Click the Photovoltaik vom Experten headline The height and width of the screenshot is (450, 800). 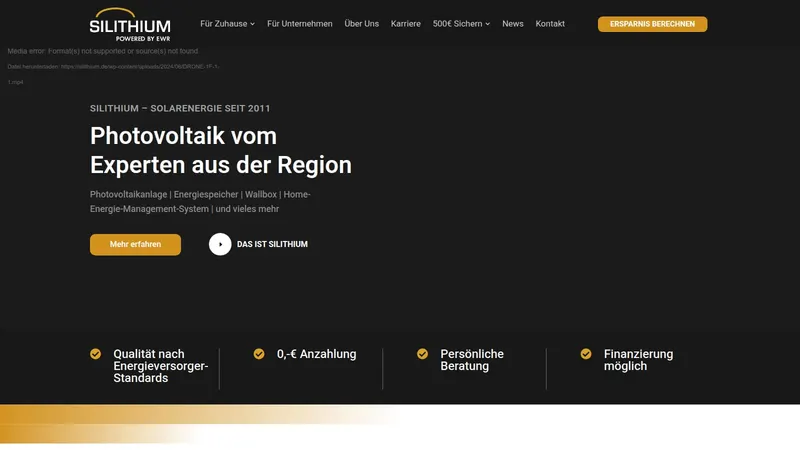(221, 151)
